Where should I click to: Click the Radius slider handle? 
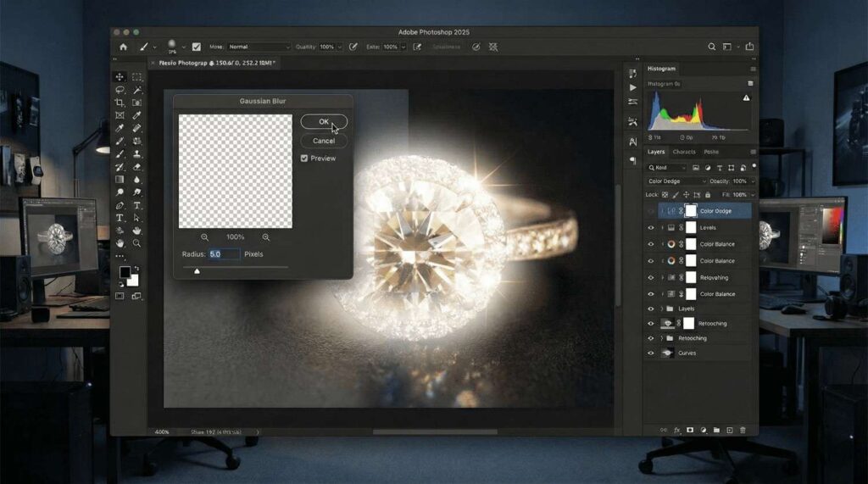pyautogui.click(x=198, y=271)
